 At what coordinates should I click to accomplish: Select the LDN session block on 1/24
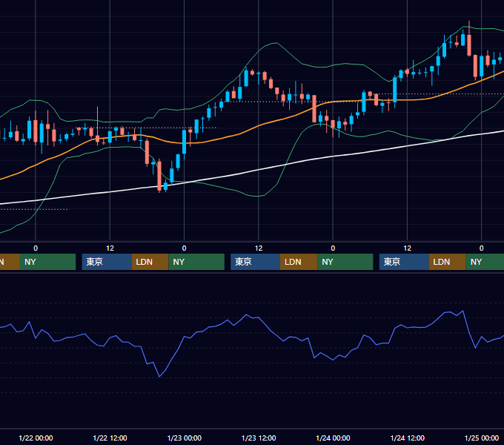448,262
